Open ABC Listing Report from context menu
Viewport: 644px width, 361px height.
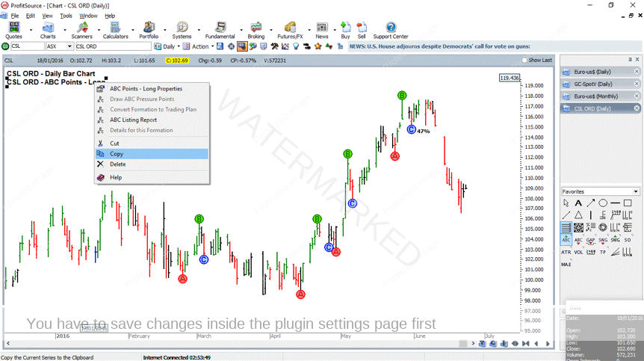tap(152, 120)
